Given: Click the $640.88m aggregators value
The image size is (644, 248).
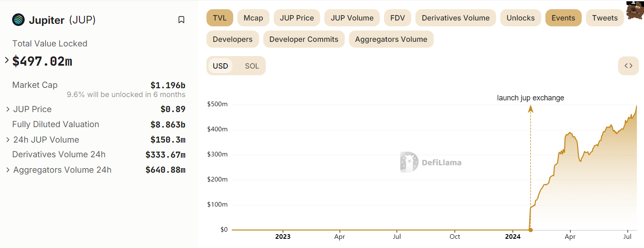Looking at the screenshot, I should tap(165, 170).
